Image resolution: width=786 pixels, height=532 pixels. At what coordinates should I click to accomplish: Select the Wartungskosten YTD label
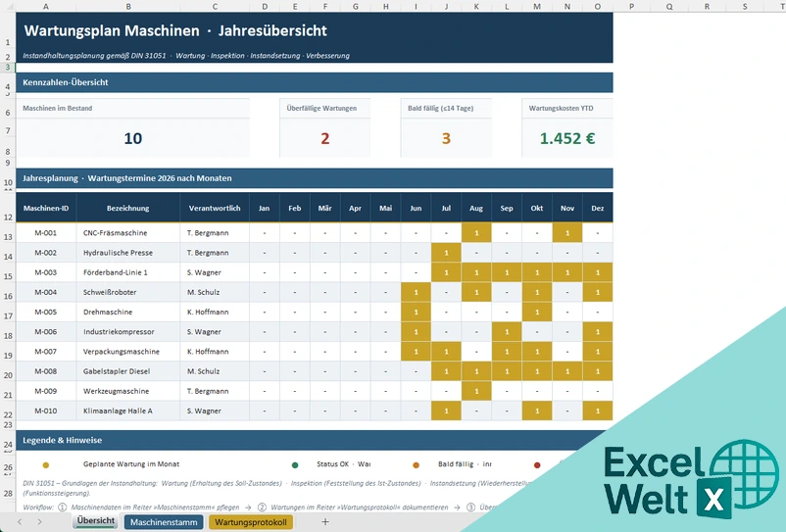point(561,108)
